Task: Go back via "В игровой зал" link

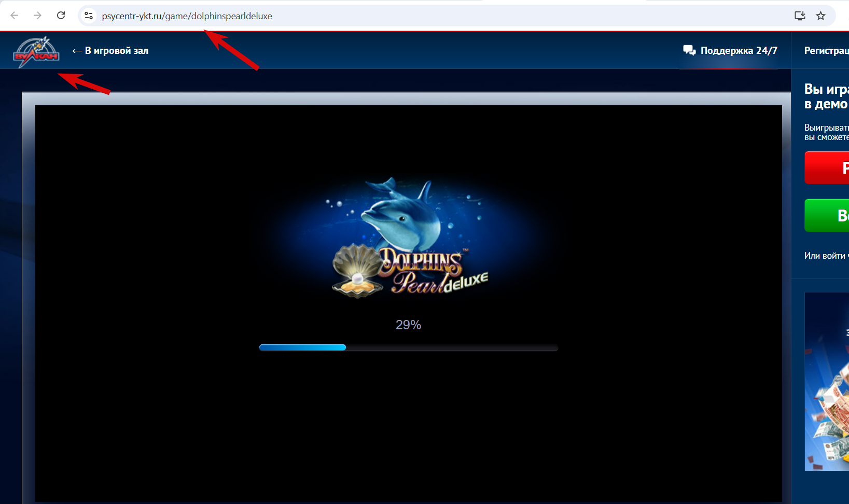Action: [110, 50]
